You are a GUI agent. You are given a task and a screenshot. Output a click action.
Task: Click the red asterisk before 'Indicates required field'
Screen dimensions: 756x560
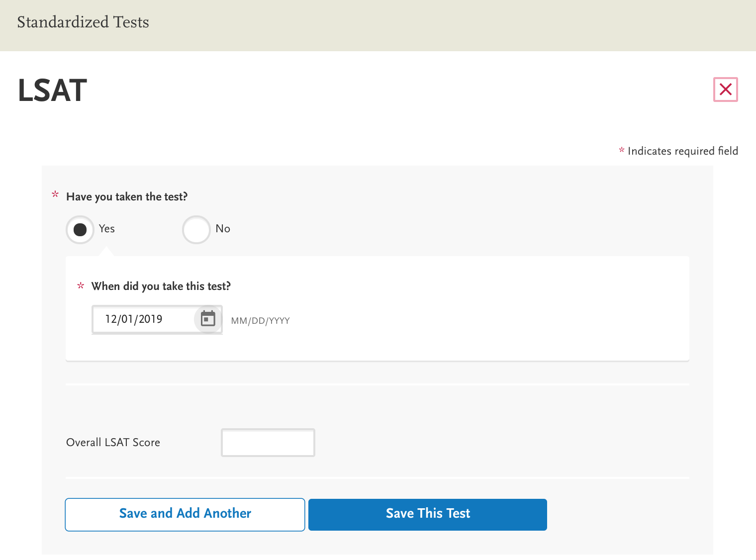click(x=621, y=150)
